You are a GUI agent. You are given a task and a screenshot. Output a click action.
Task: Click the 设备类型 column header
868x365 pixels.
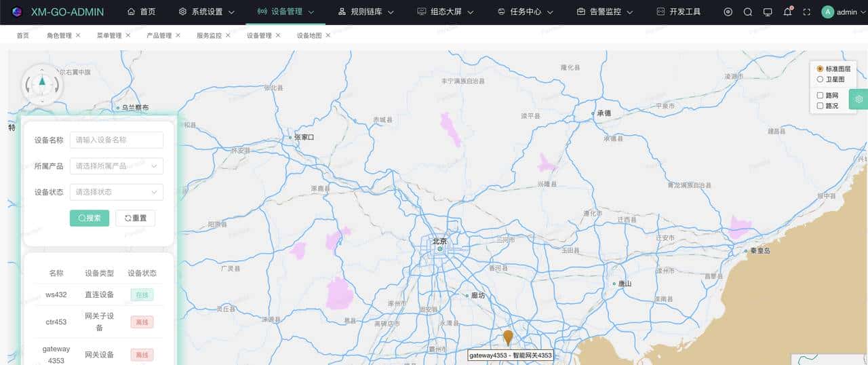click(x=99, y=273)
